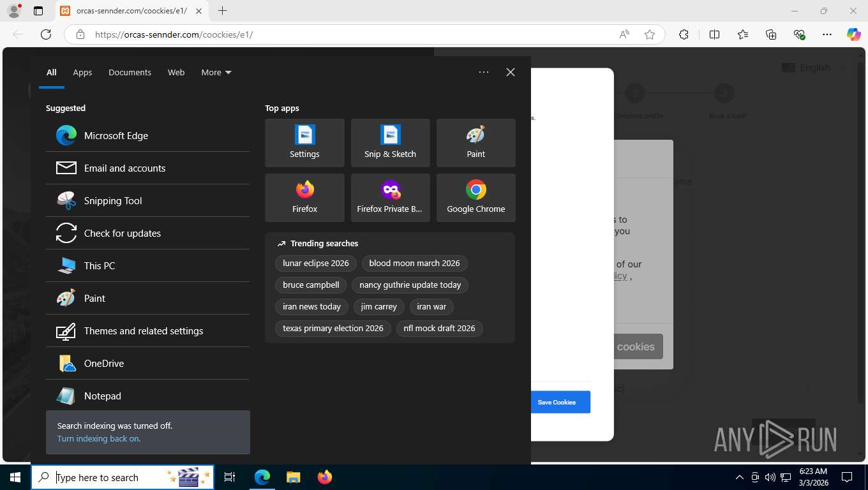
Task: Open Themes and related settings
Action: tap(147, 330)
